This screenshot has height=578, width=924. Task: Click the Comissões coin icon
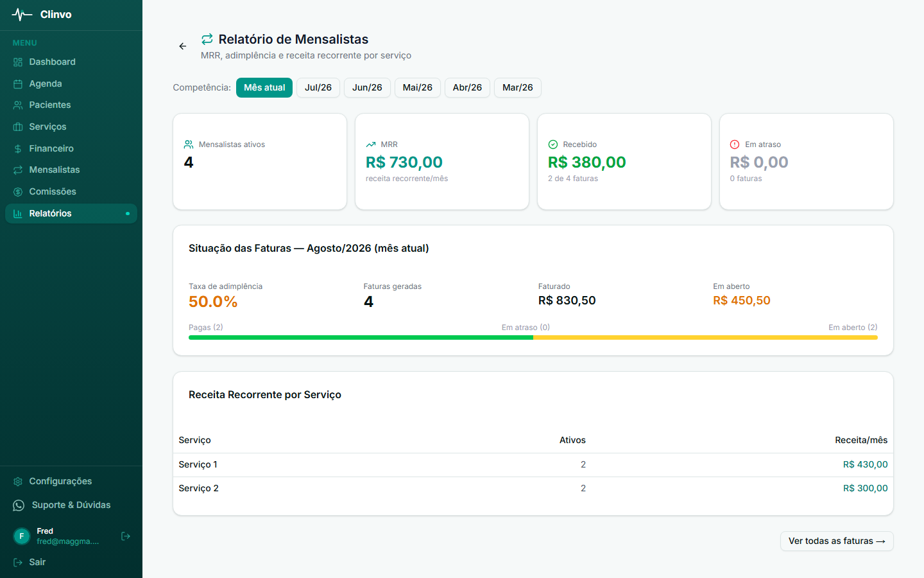[x=18, y=192]
